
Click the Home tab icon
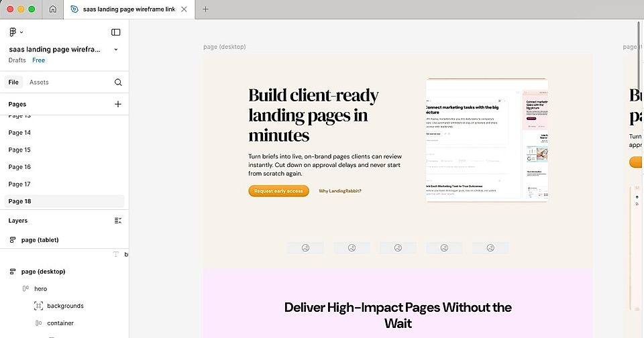pyautogui.click(x=53, y=9)
